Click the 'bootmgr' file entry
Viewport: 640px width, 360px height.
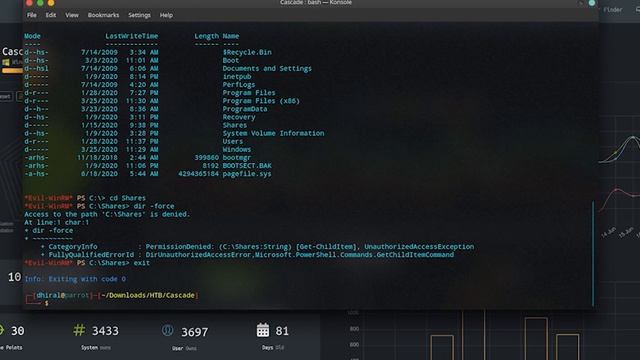coord(237,158)
